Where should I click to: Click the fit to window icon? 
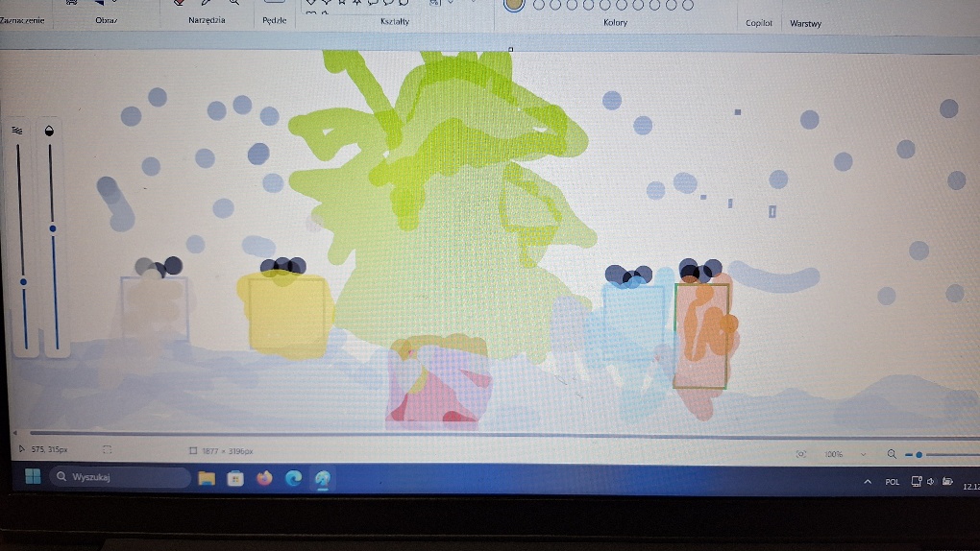coord(801,454)
